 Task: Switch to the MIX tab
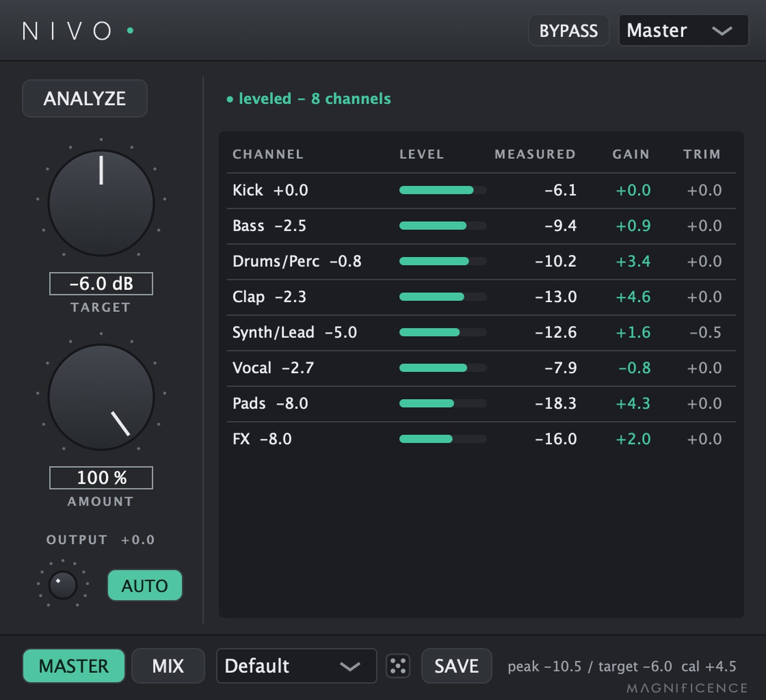click(x=168, y=666)
